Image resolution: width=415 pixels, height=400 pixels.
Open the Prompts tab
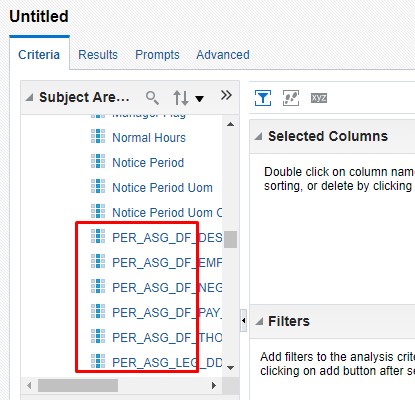tap(157, 54)
